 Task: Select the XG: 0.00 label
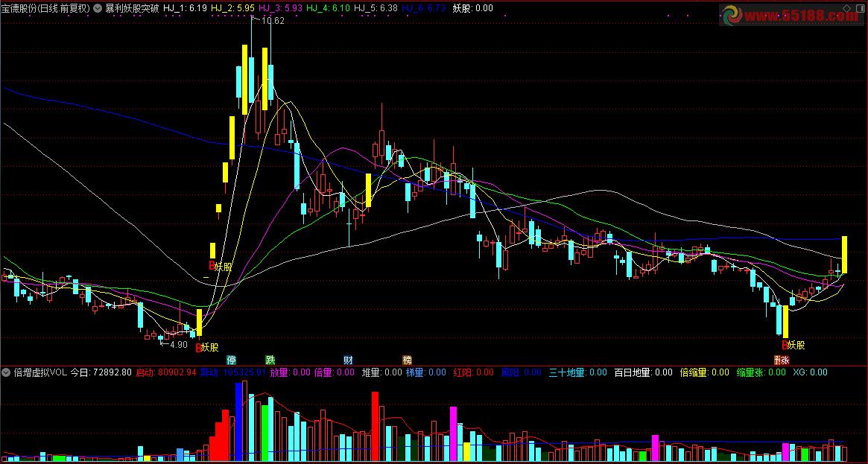pyautogui.click(x=810, y=372)
